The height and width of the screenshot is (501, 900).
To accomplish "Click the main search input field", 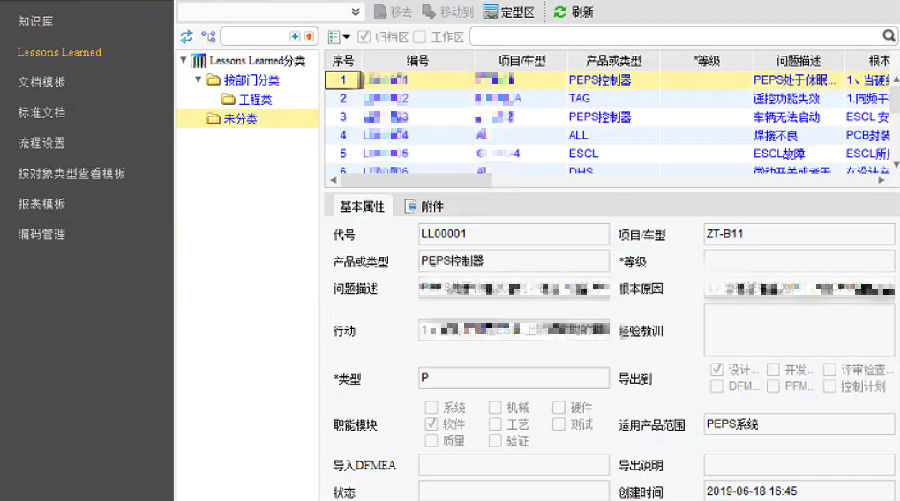I will [x=675, y=37].
